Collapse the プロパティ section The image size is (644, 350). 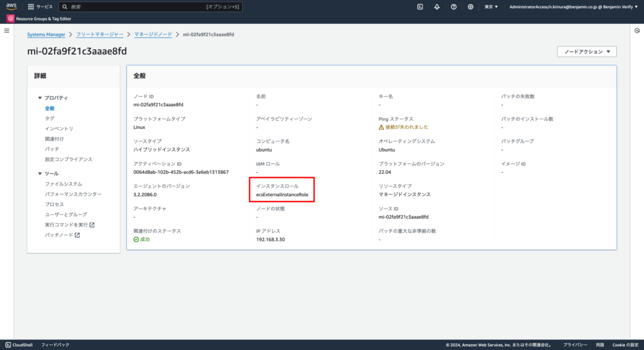(40, 98)
